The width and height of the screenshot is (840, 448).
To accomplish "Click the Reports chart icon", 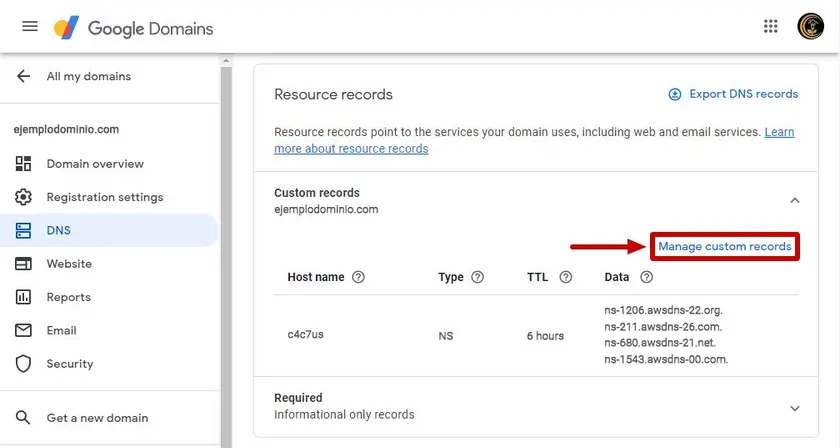I will [23, 297].
